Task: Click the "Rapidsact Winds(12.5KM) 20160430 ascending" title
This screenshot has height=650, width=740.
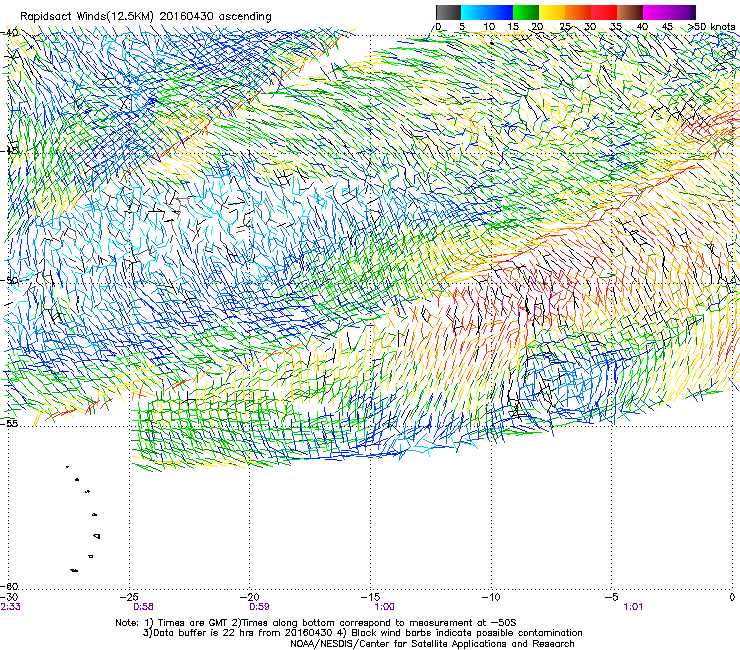Action: tap(146, 17)
